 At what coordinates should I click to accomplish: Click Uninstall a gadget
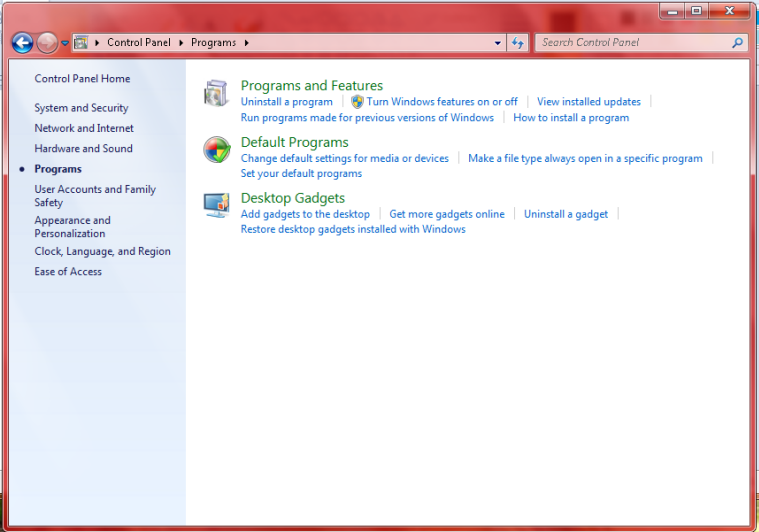(x=566, y=214)
